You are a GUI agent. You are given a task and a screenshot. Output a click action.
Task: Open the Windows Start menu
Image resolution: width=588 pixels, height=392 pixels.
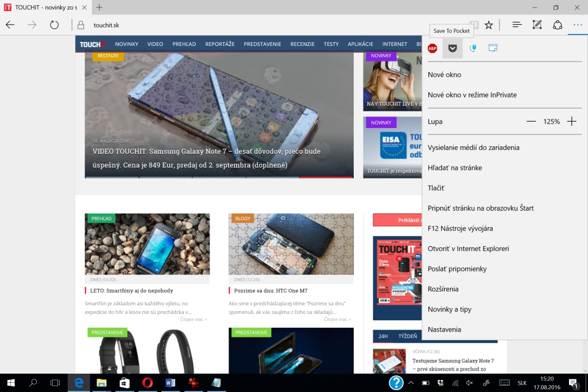[11, 383]
